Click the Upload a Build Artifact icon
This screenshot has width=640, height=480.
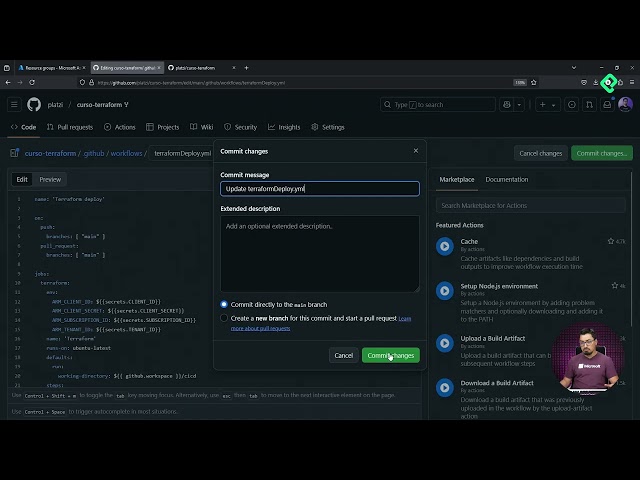pos(444,343)
